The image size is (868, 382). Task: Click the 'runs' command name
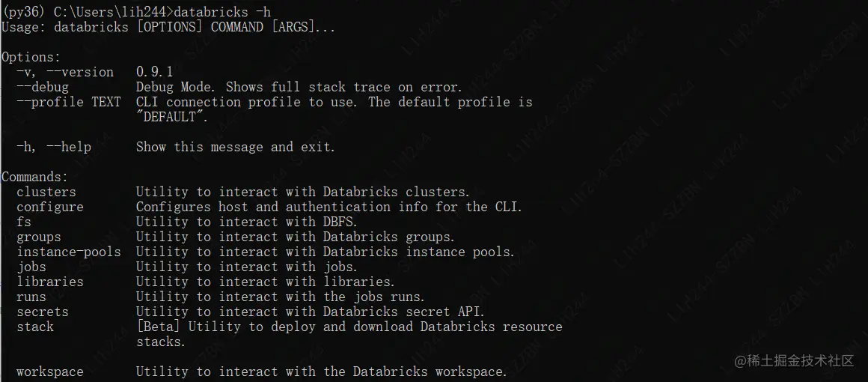(31, 297)
